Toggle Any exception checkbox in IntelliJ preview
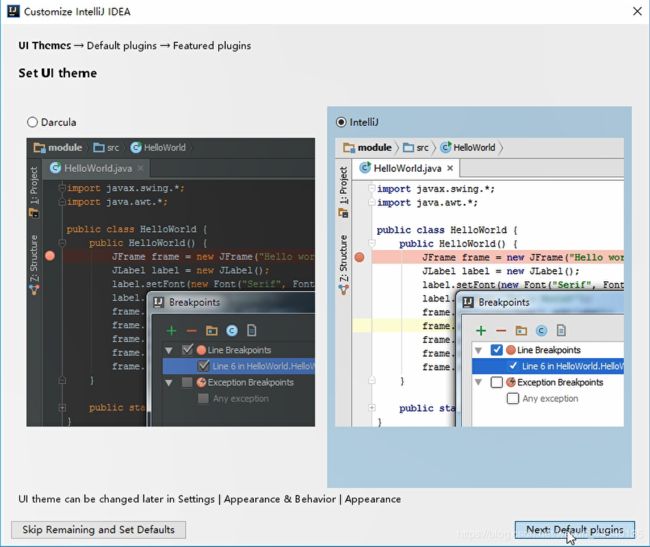 (x=513, y=399)
